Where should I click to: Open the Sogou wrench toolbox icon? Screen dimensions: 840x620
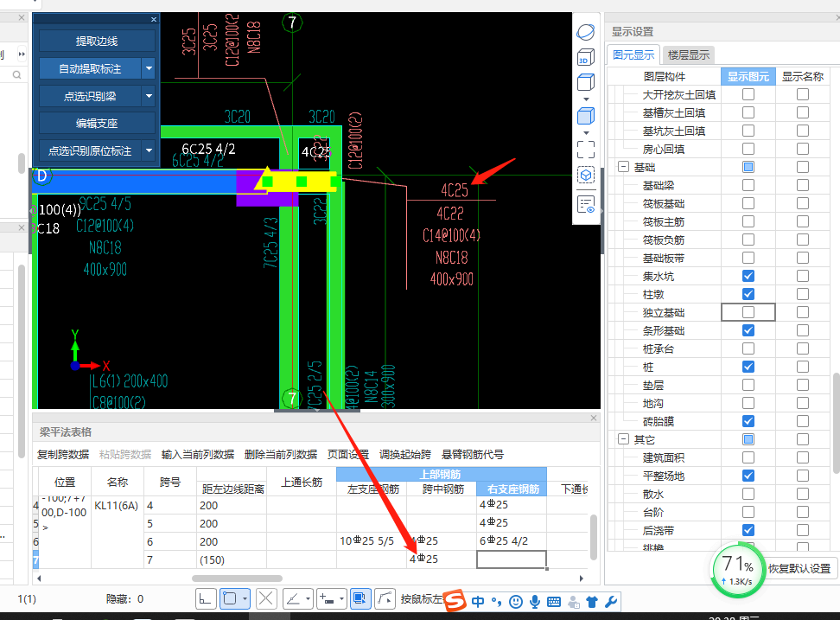(611, 602)
